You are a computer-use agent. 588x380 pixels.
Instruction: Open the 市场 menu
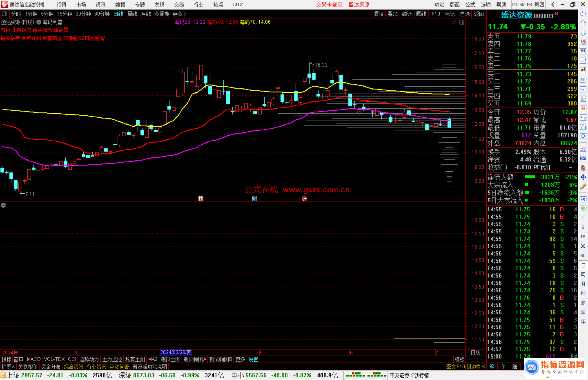click(x=81, y=5)
